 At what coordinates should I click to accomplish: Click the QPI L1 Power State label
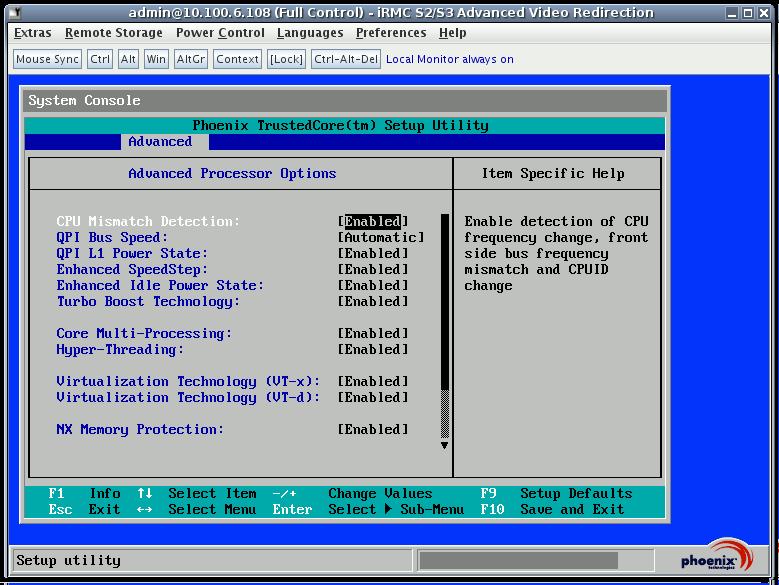(132, 253)
